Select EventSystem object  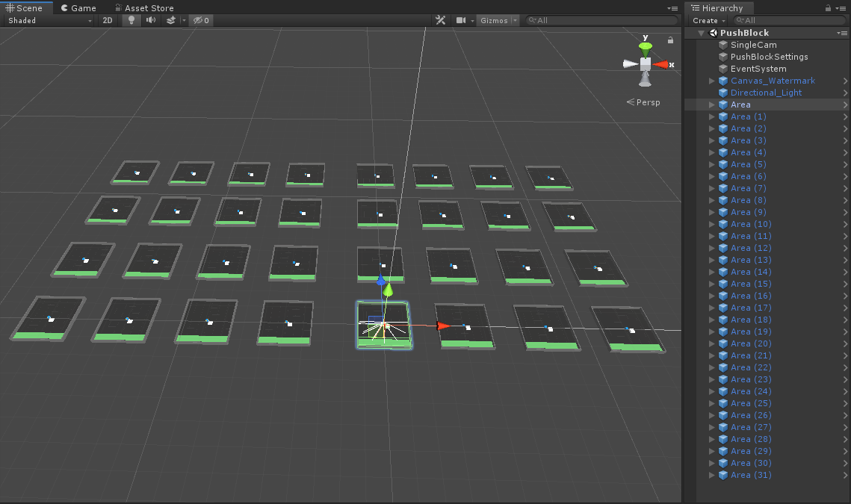[758, 69]
